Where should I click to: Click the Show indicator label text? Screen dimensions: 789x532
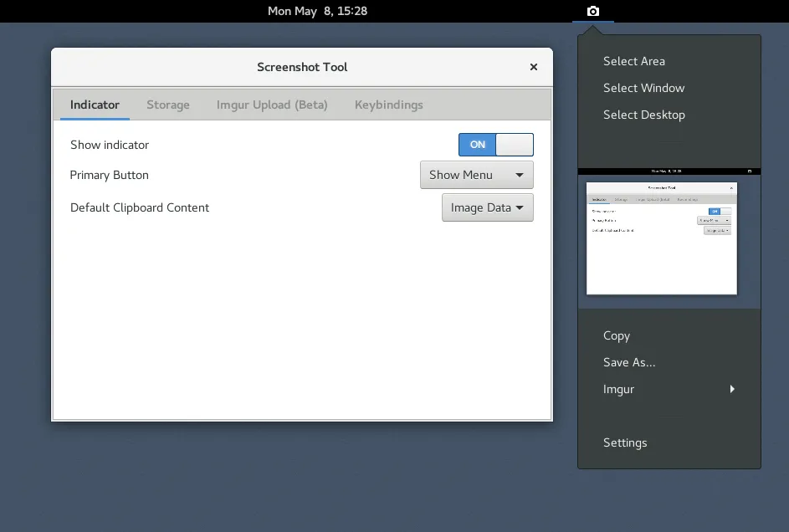click(110, 145)
